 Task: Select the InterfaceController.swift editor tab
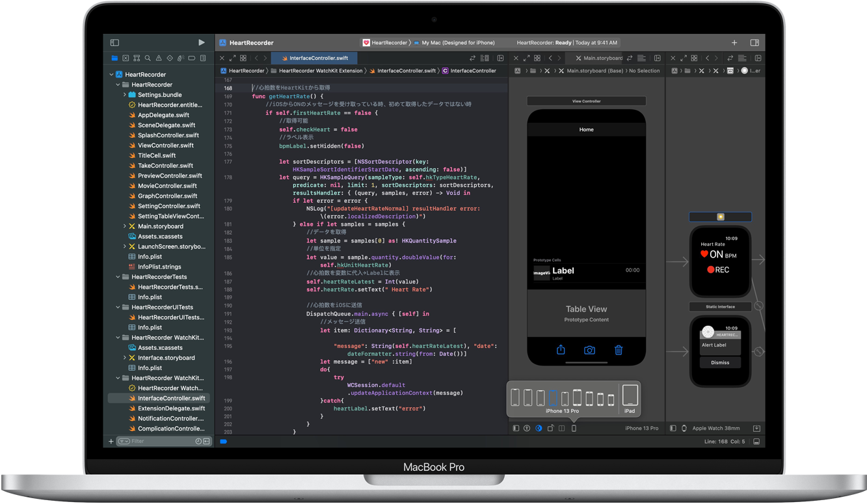coord(318,58)
